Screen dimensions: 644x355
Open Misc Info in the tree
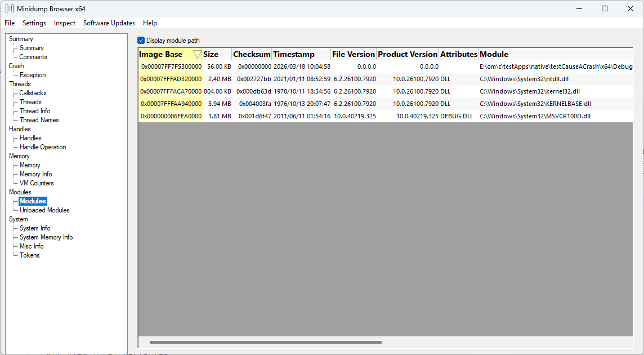click(32, 246)
